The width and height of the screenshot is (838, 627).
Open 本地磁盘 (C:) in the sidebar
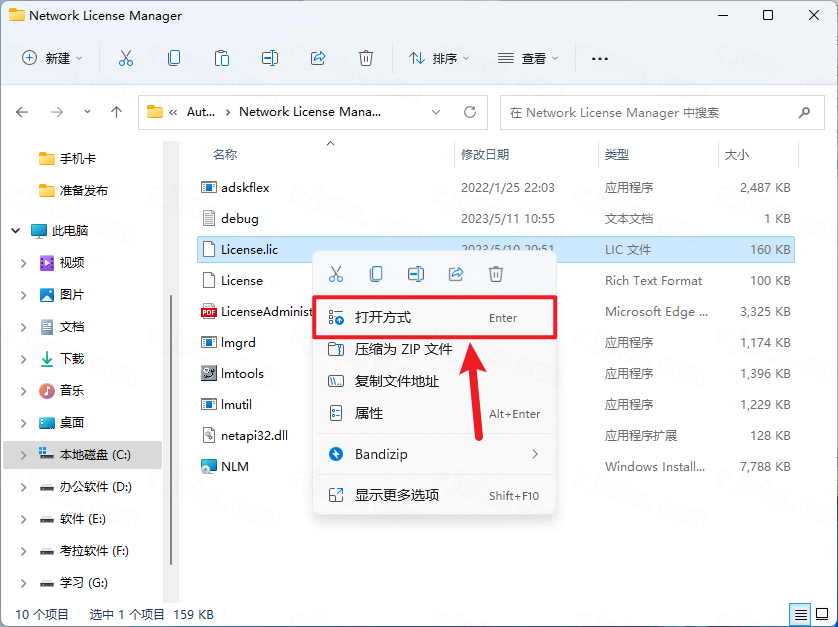pyautogui.click(x=94, y=455)
